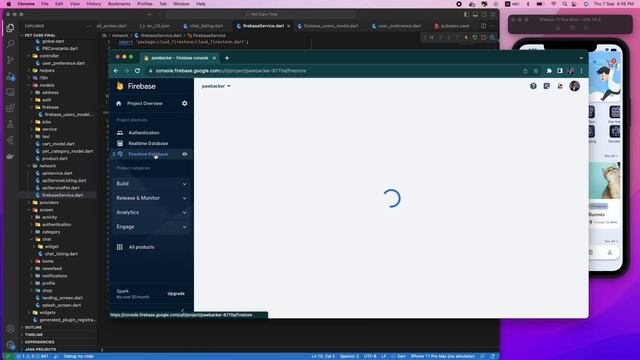The width and height of the screenshot is (640, 360).
Task: Select the pawbacker Firebase console Chrome tab
Action: pyautogui.click(x=180, y=58)
